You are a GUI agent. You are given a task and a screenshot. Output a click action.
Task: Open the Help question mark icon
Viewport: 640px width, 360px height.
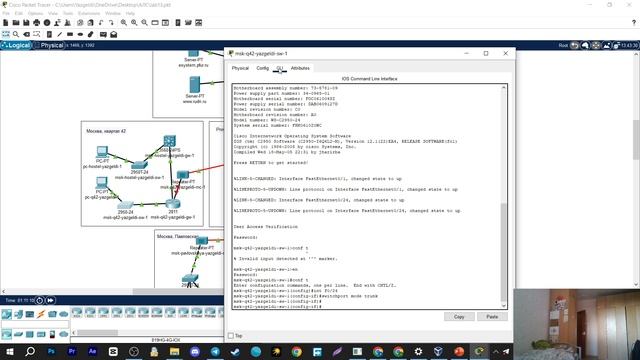pos(633,23)
